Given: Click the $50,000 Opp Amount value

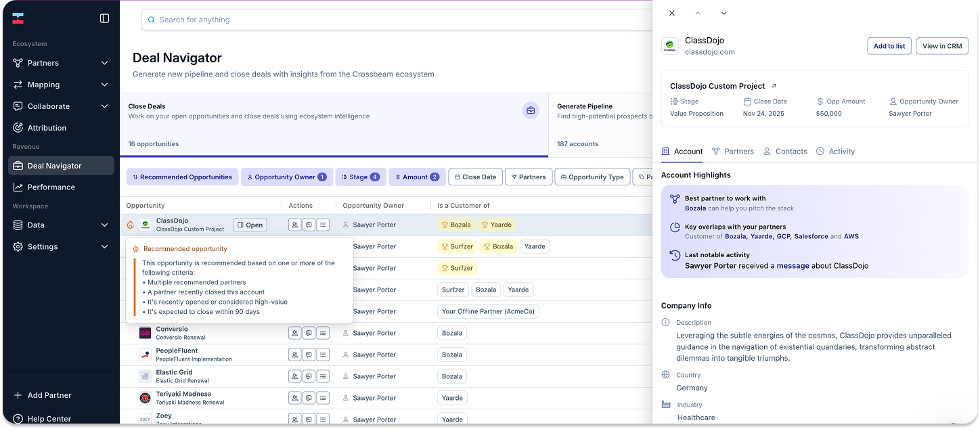Looking at the screenshot, I should [829, 114].
